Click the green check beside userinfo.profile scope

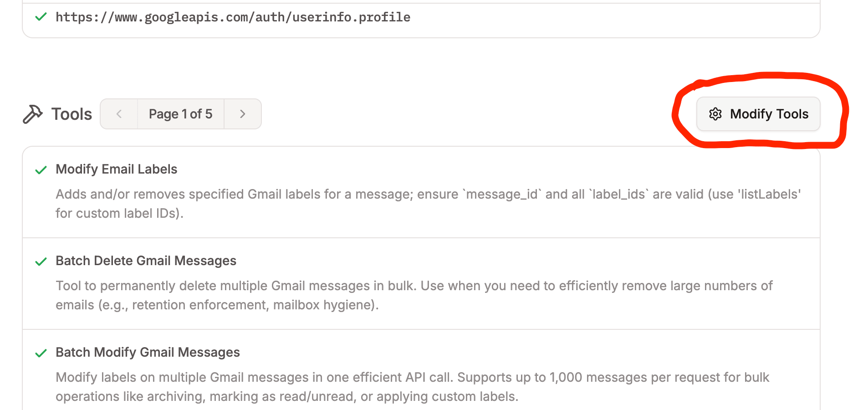click(x=41, y=17)
